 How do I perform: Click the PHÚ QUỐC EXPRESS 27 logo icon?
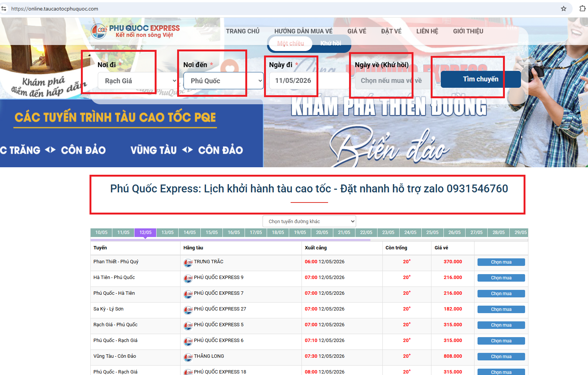tap(188, 310)
